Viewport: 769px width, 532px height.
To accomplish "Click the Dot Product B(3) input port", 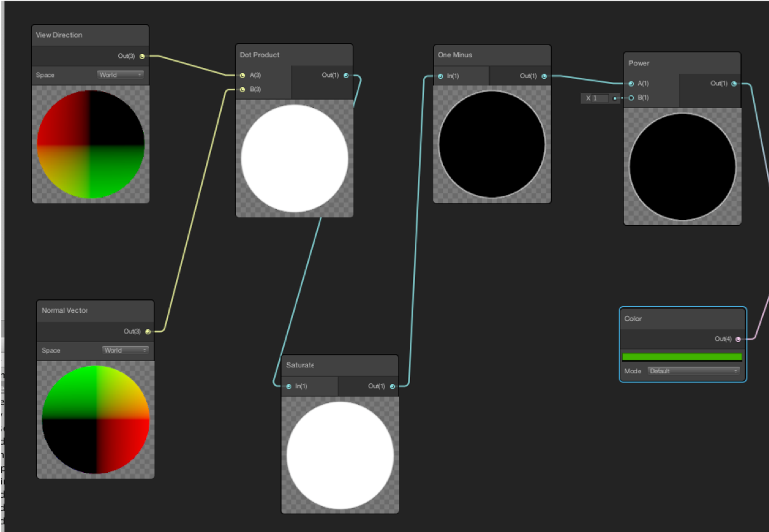I will pyautogui.click(x=242, y=90).
